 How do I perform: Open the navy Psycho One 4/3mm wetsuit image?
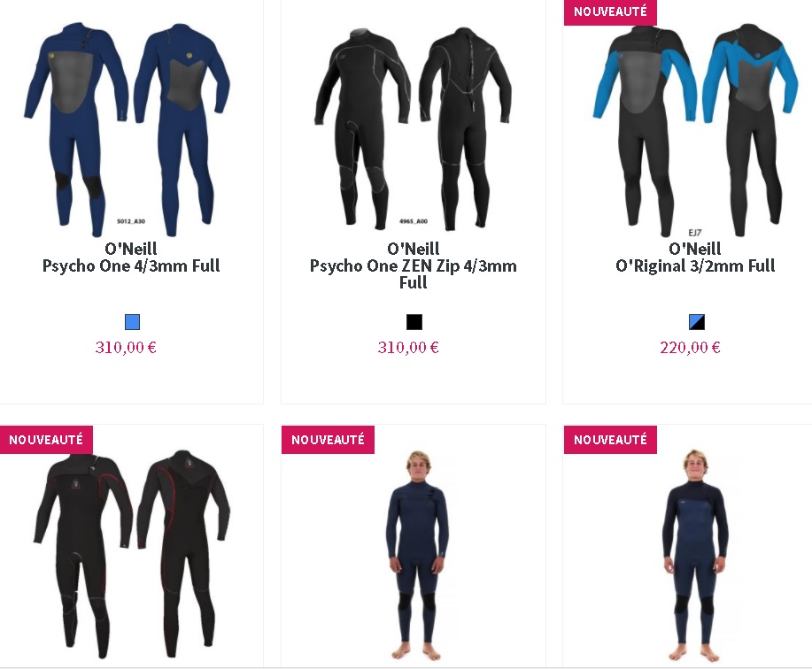[x=128, y=128]
